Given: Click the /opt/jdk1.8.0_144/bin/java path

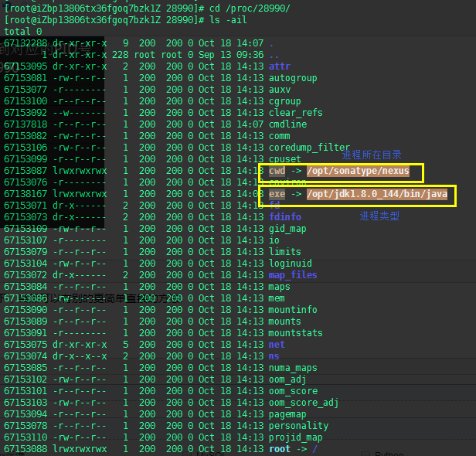Looking at the screenshot, I should pyautogui.click(x=377, y=194).
